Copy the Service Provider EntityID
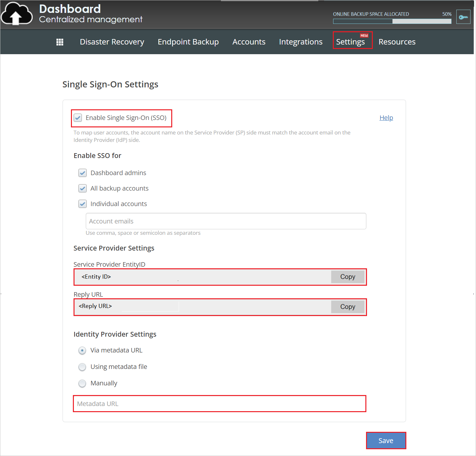The width and height of the screenshot is (476, 456). pyautogui.click(x=348, y=277)
